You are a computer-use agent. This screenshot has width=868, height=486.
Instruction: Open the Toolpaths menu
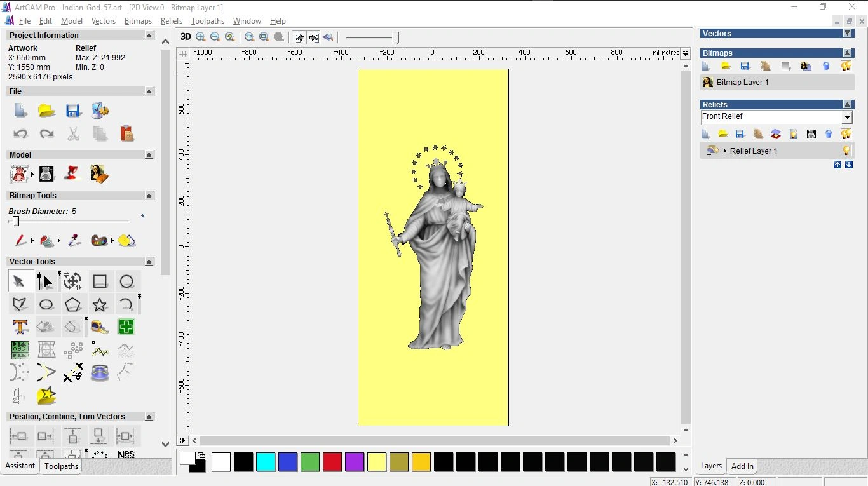click(x=207, y=21)
